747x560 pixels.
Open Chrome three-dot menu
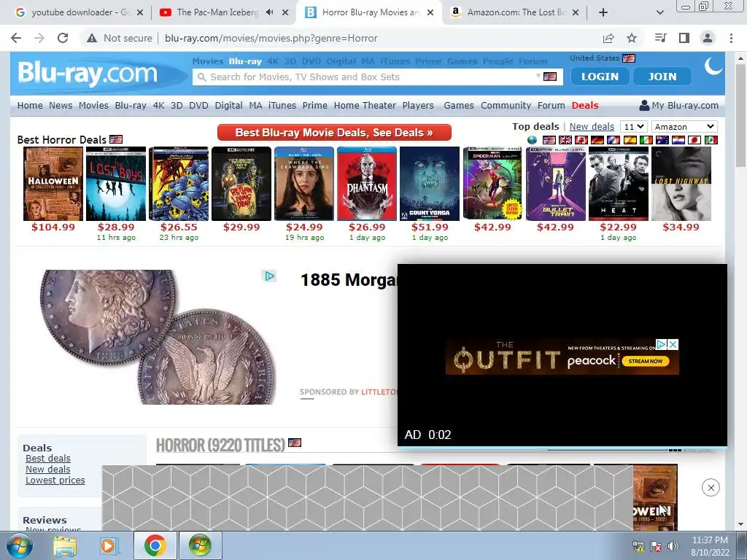[731, 38]
